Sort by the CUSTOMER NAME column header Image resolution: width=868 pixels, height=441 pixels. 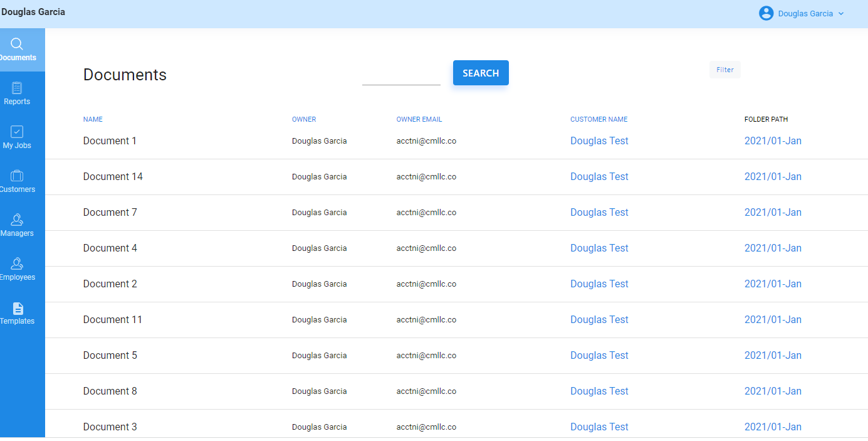599,119
